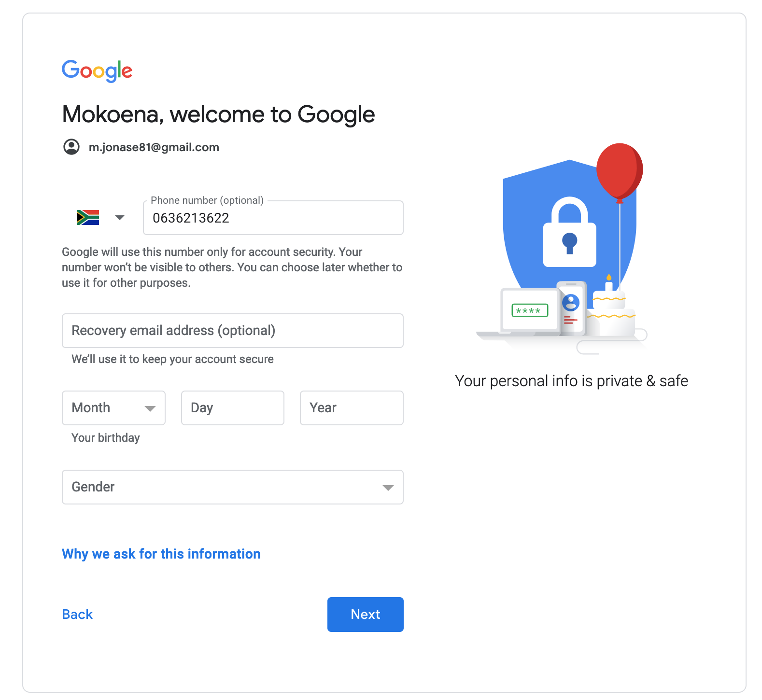This screenshot has height=700, width=762.
Task: Click the Gender dropdown arrow
Action: point(388,488)
